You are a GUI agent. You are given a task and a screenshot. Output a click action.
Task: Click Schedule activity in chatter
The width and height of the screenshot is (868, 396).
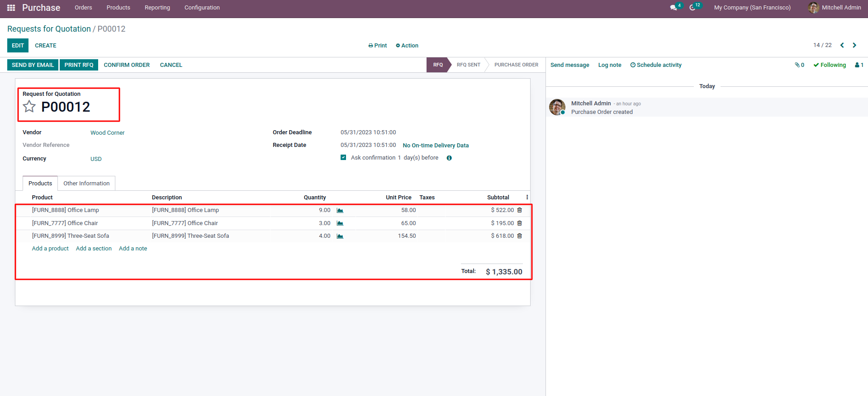pos(656,65)
